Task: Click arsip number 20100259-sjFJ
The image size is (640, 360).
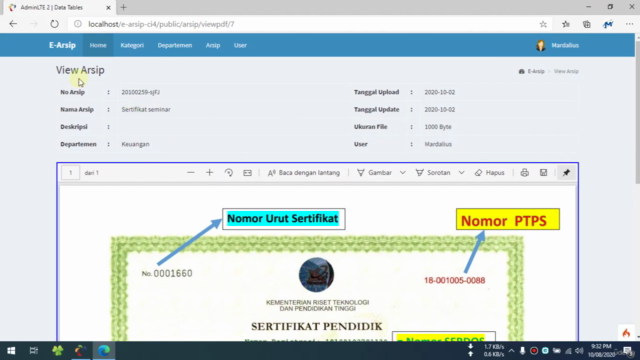Action: pos(140,92)
